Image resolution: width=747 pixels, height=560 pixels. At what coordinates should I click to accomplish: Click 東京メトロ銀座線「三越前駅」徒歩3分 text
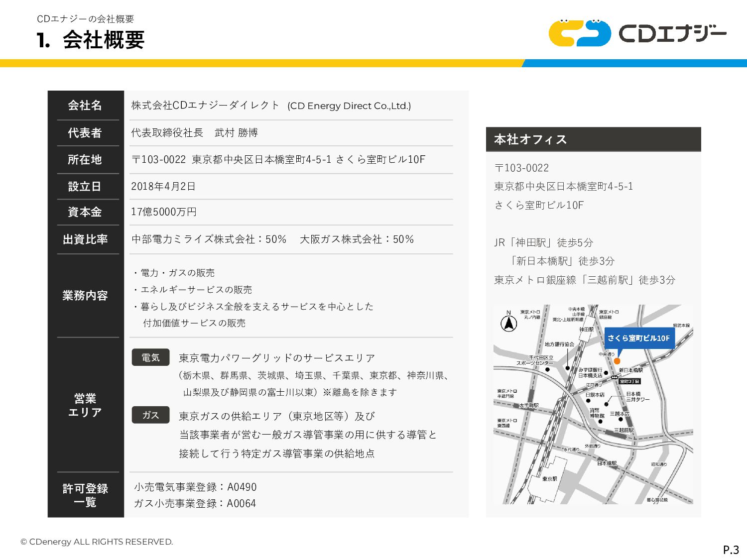(x=585, y=280)
